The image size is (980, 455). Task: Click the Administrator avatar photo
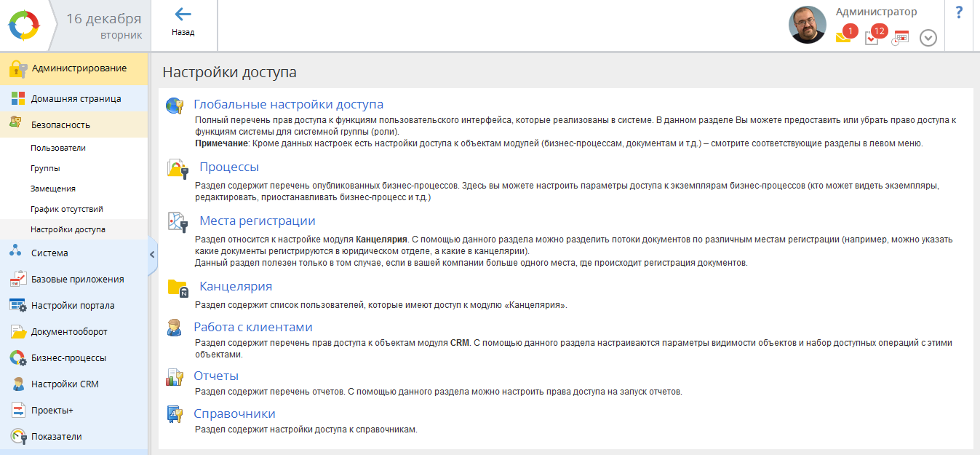[x=807, y=25]
